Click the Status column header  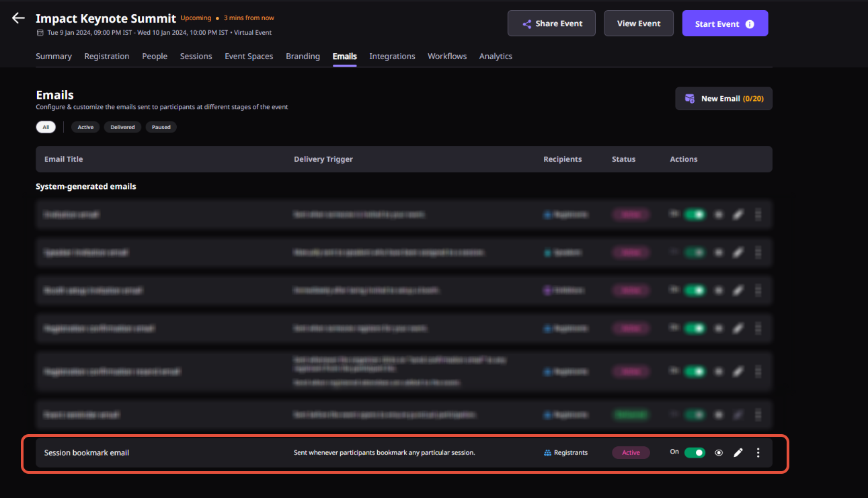click(623, 159)
